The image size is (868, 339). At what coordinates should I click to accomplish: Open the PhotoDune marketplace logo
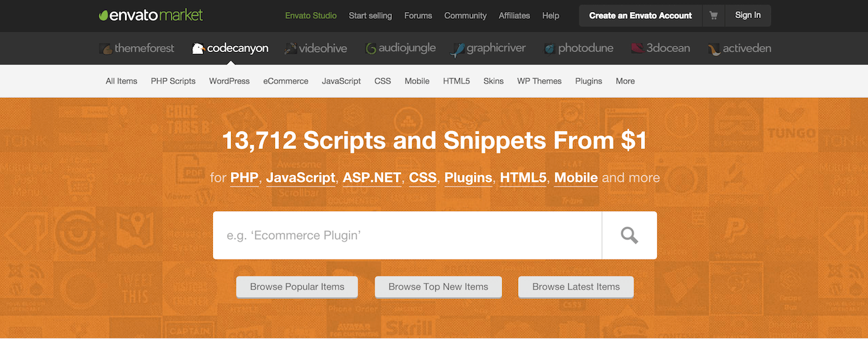pyautogui.click(x=578, y=48)
